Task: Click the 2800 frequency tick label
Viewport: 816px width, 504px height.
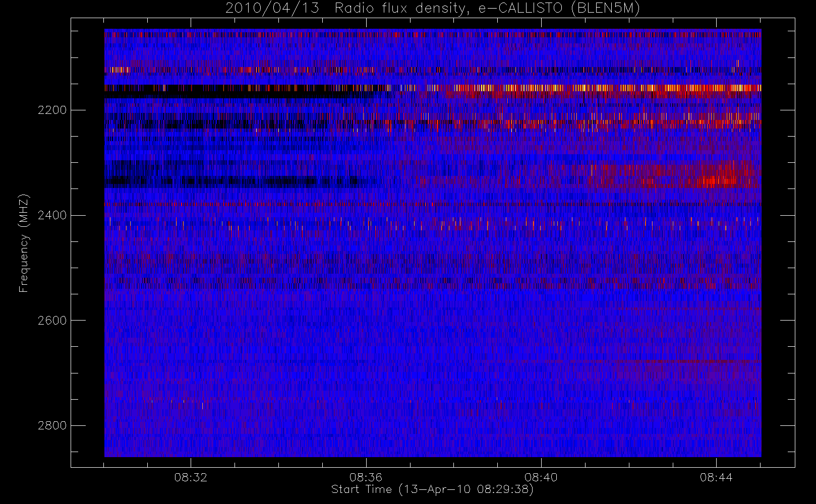Action: point(52,425)
